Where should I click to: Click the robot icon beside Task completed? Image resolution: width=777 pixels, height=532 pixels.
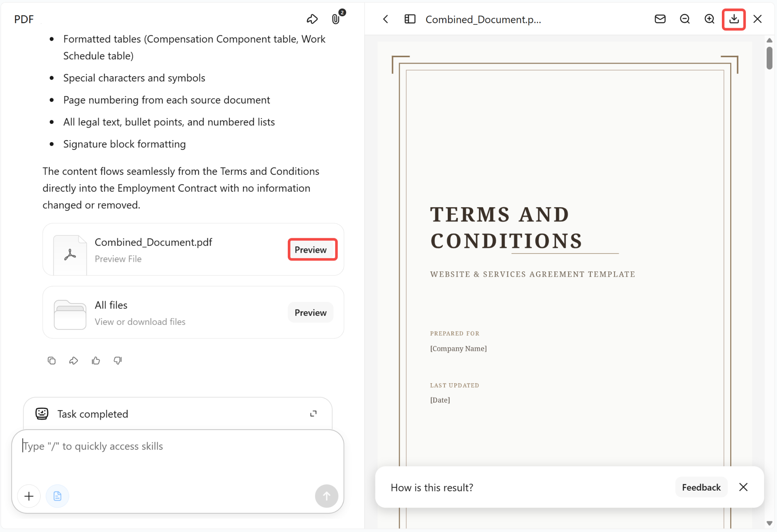(42, 414)
